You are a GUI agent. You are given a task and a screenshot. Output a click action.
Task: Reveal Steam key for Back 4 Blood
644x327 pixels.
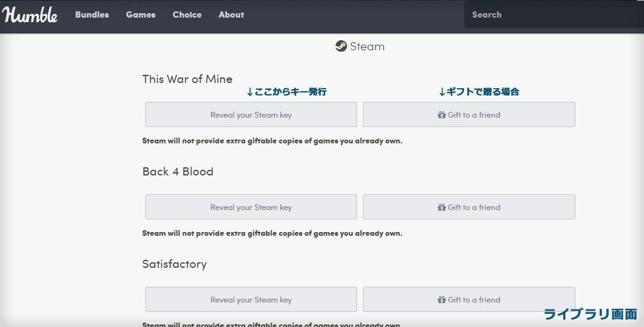point(251,207)
